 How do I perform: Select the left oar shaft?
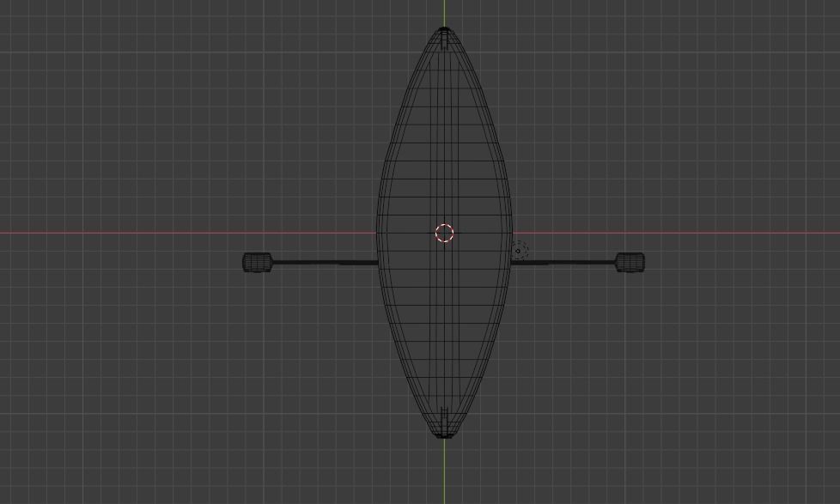click(326, 263)
